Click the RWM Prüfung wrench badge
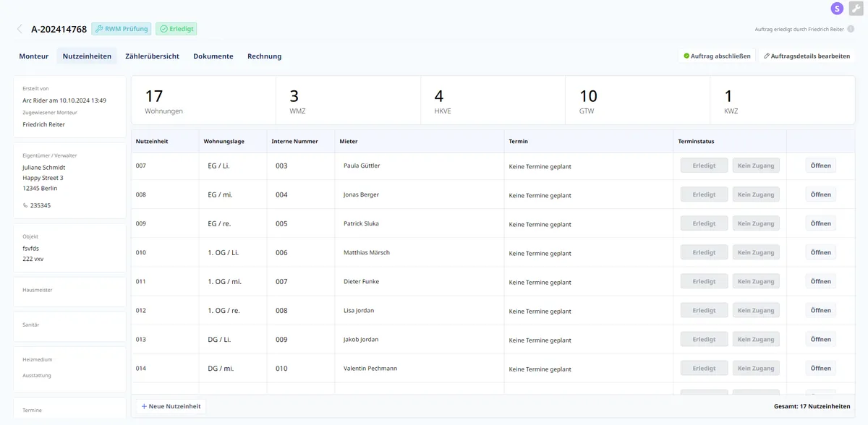Viewport: 868px width, 425px height. click(121, 30)
